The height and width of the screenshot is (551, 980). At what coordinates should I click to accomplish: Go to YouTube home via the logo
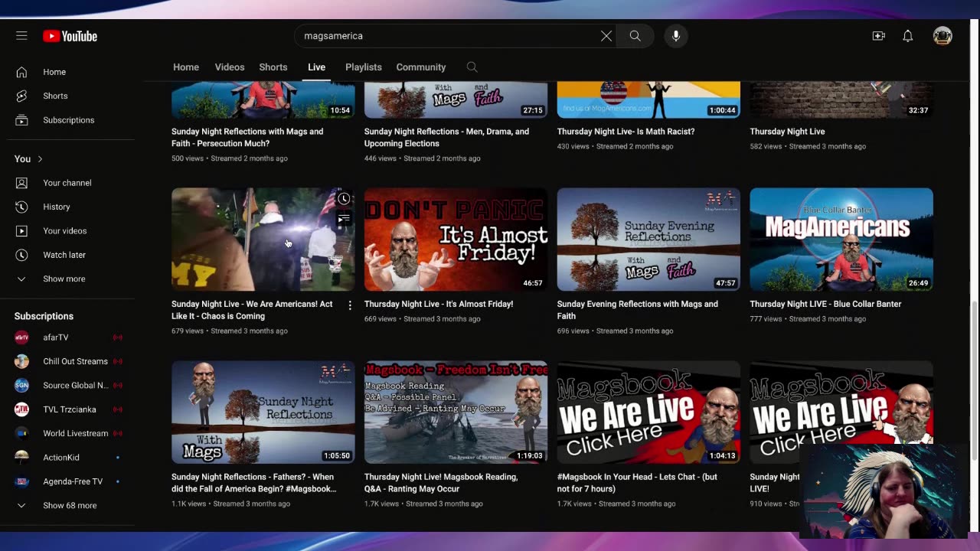click(x=70, y=36)
